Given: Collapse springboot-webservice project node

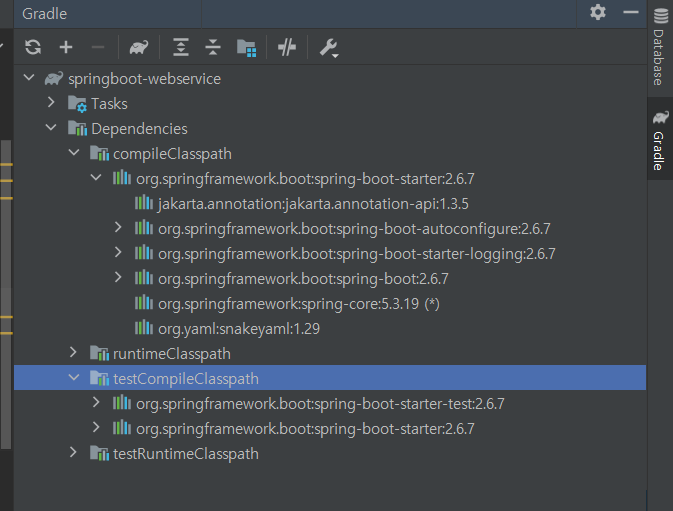Looking at the screenshot, I should (x=29, y=78).
